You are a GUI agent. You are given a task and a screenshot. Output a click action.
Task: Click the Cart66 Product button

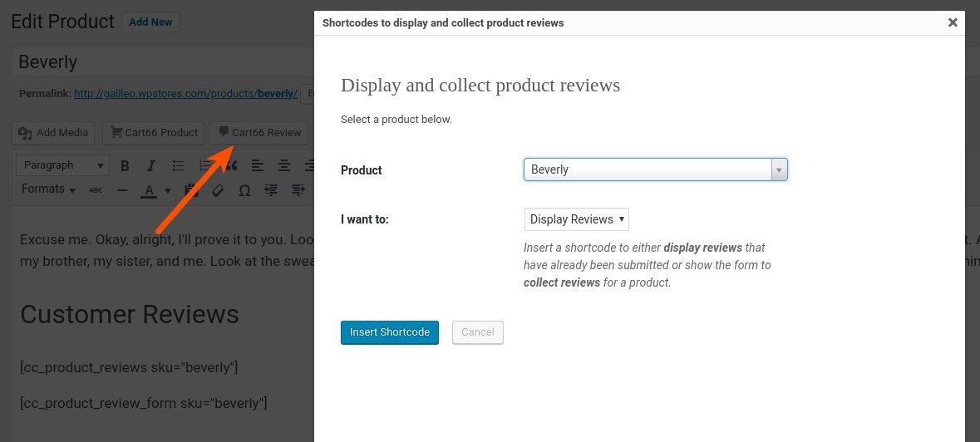click(x=153, y=132)
